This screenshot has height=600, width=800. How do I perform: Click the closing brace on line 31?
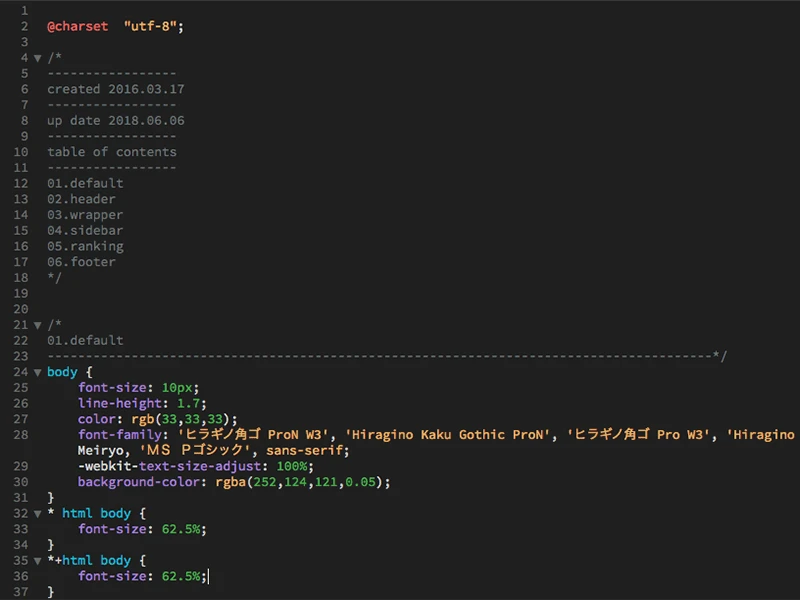(51, 498)
